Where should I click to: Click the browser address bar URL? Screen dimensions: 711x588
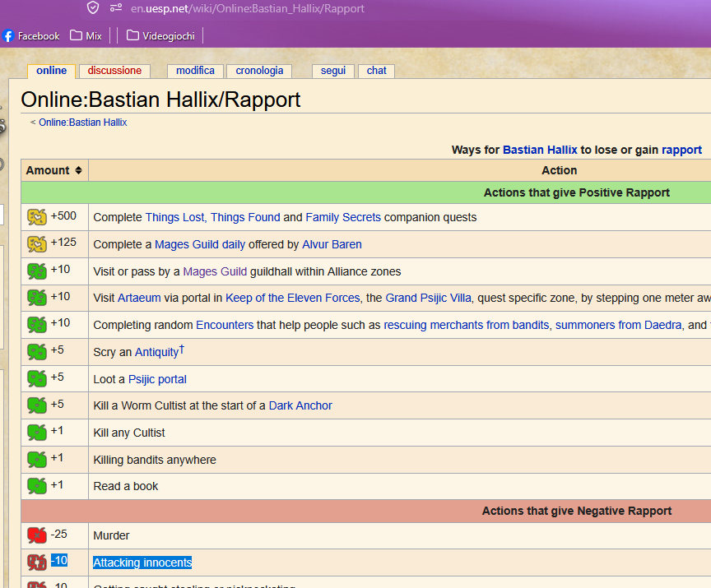tap(247, 8)
